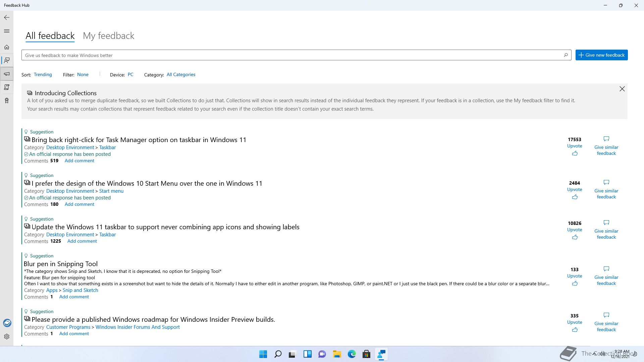644x362 pixels.
Task: Open Device dropdown showing PC
Action: coord(130,74)
